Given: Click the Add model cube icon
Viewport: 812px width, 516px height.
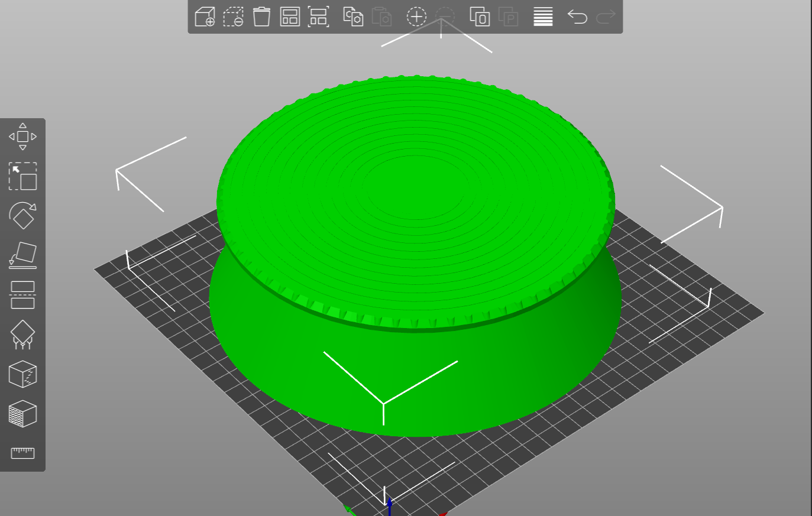Looking at the screenshot, I should [205, 17].
